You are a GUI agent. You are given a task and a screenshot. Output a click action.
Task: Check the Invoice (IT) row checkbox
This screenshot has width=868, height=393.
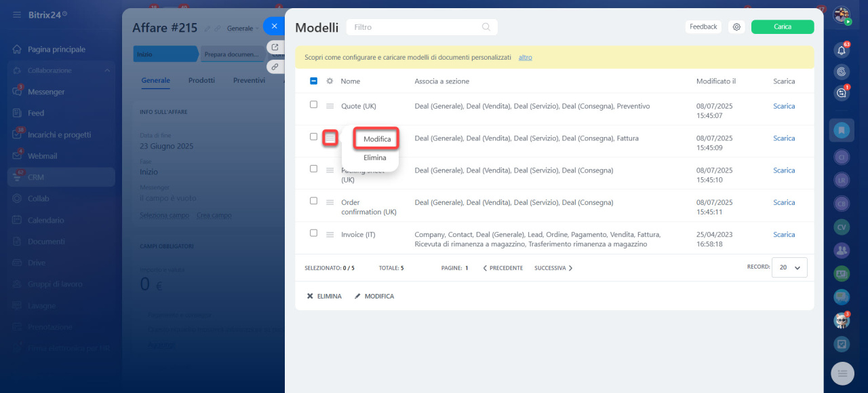coord(313,233)
